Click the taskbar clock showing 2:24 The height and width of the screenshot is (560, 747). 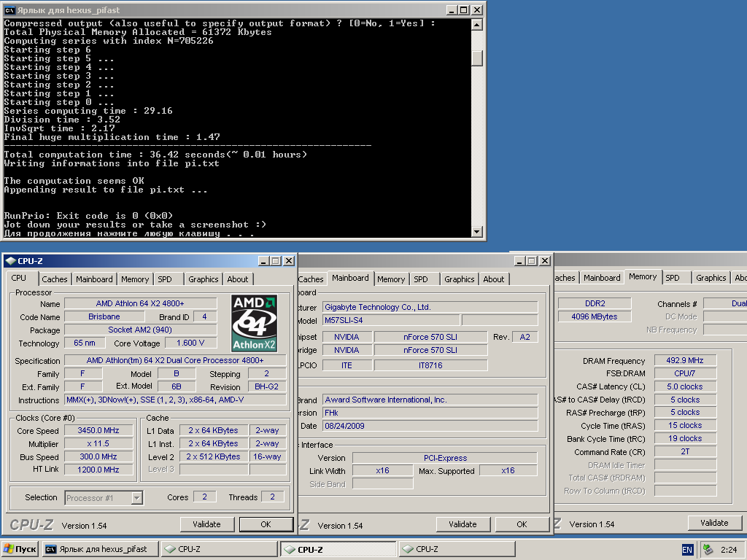click(x=729, y=550)
